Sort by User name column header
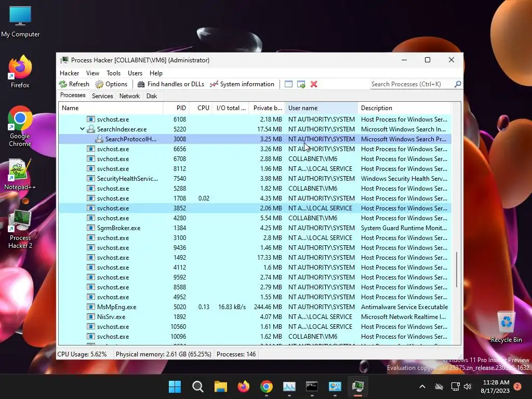 coord(321,108)
